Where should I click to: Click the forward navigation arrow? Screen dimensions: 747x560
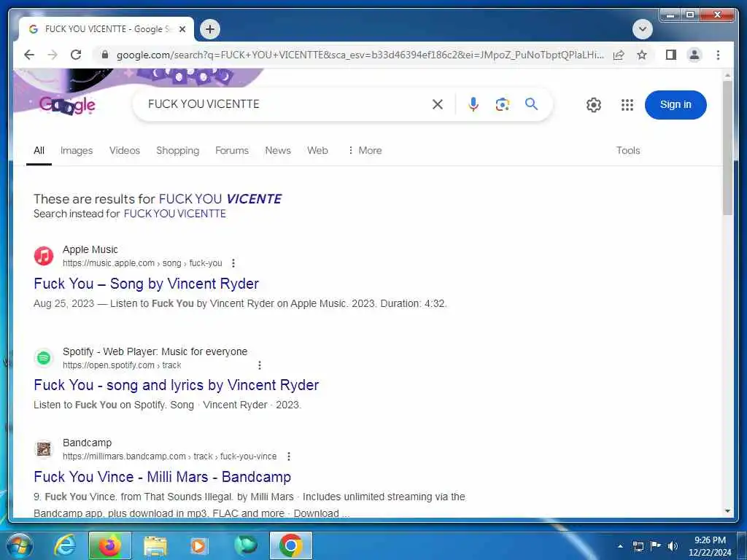coord(53,55)
